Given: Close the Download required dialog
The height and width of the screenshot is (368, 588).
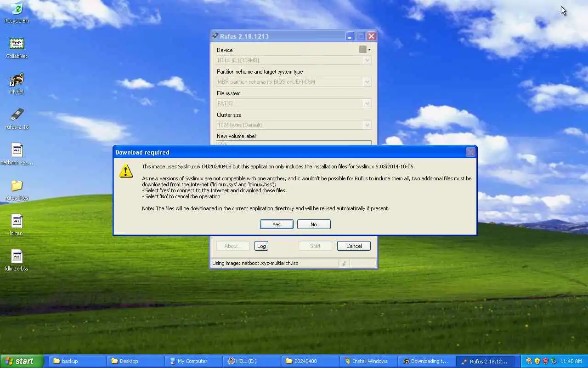Looking at the screenshot, I should (x=470, y=152).
